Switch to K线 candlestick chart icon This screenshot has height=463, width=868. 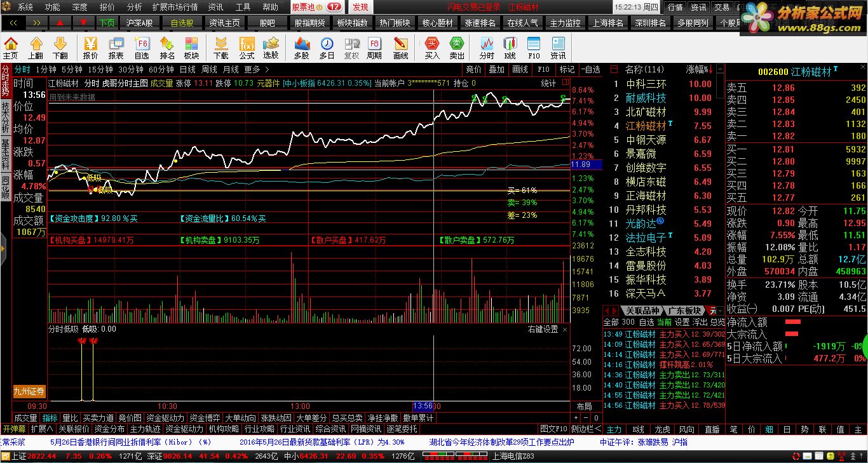[510, 48]
